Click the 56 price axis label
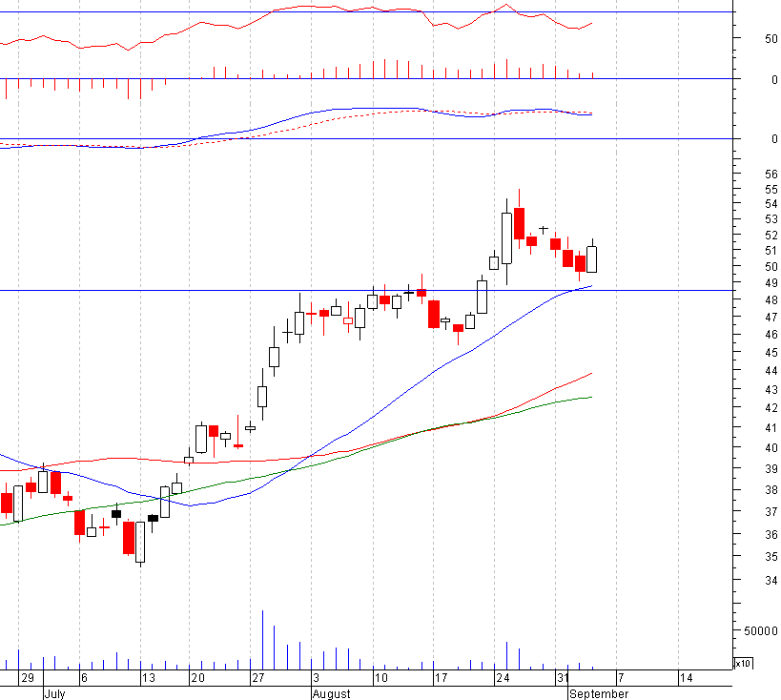 771,174
